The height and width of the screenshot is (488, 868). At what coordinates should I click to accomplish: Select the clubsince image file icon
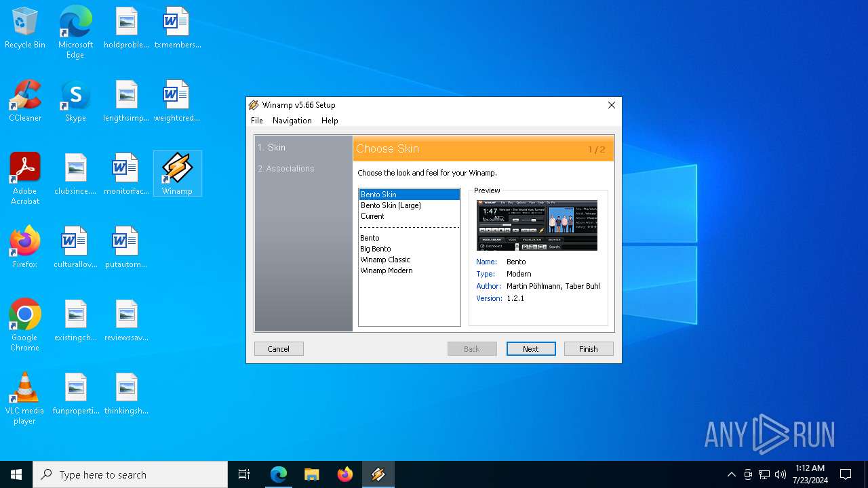[x=75, y=175]
